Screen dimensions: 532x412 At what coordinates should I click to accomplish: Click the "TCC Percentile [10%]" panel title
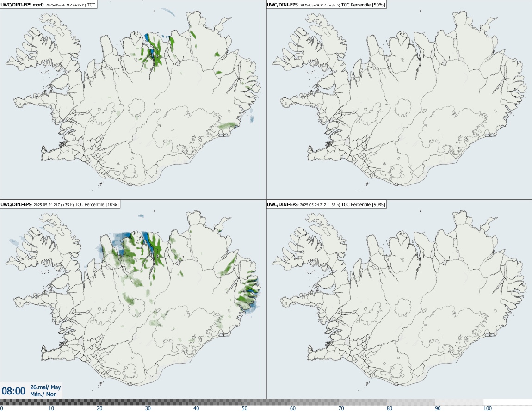coord(60,204)
